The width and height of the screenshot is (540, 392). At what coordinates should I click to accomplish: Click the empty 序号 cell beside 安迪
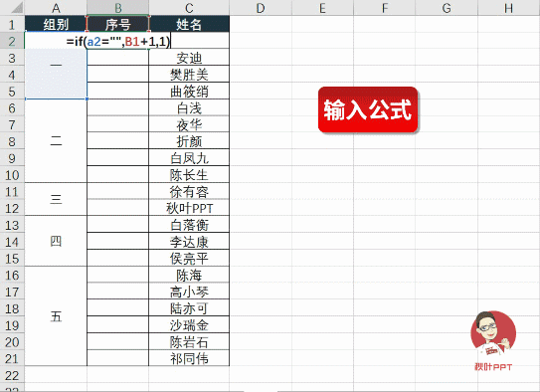point(117,58)
